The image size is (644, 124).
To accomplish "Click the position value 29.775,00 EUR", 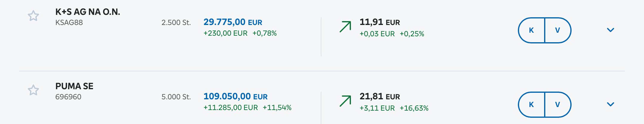I will 233,22.
